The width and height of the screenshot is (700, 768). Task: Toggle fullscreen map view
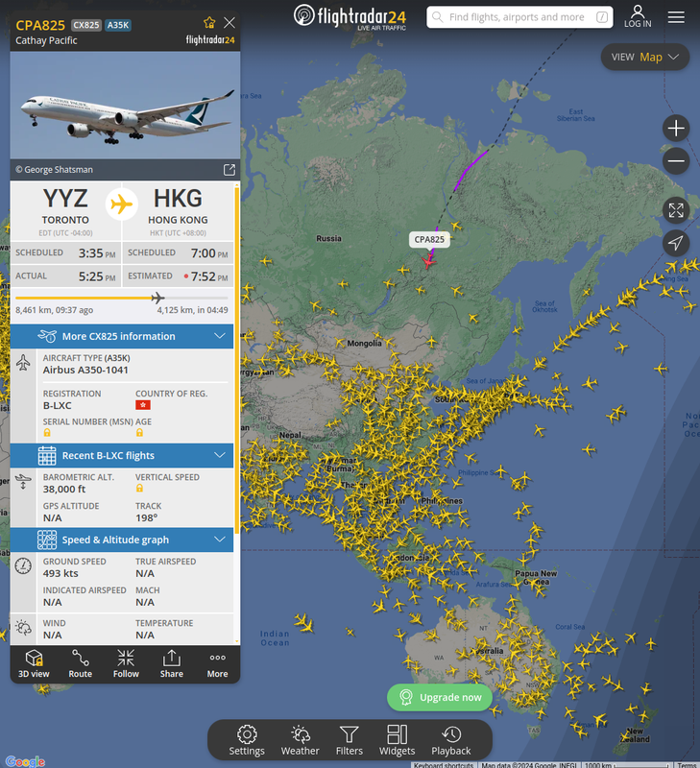pyautogui.click(x=676, y=210)
